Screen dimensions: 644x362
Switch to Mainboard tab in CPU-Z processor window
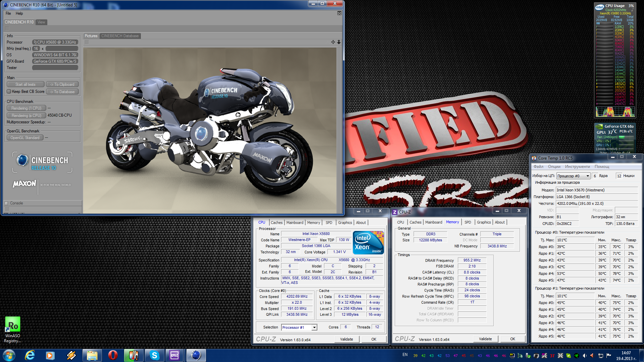coord(295,223)
